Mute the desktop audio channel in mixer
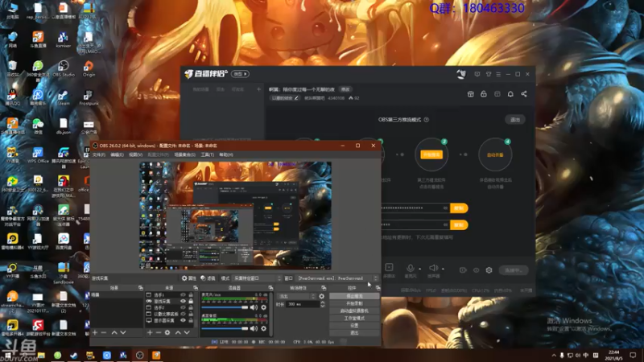644x362 pixels. pyautogui.click(x=254, y=328)
